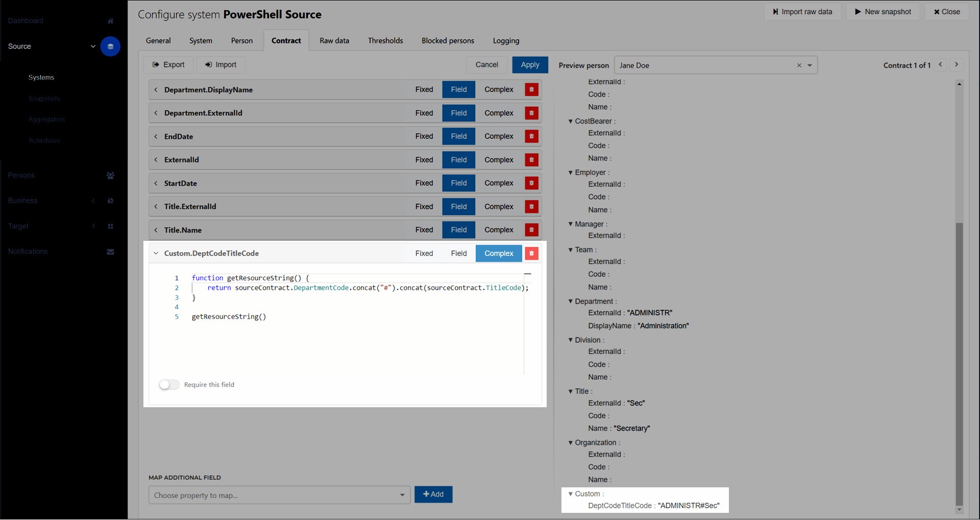
Task: Click Import raw data button
Action: coord(802,12)
